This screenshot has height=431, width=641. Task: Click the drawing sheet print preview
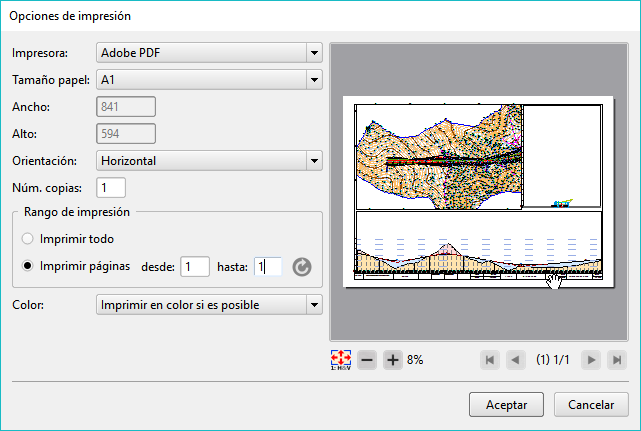[x=478, y=192]
